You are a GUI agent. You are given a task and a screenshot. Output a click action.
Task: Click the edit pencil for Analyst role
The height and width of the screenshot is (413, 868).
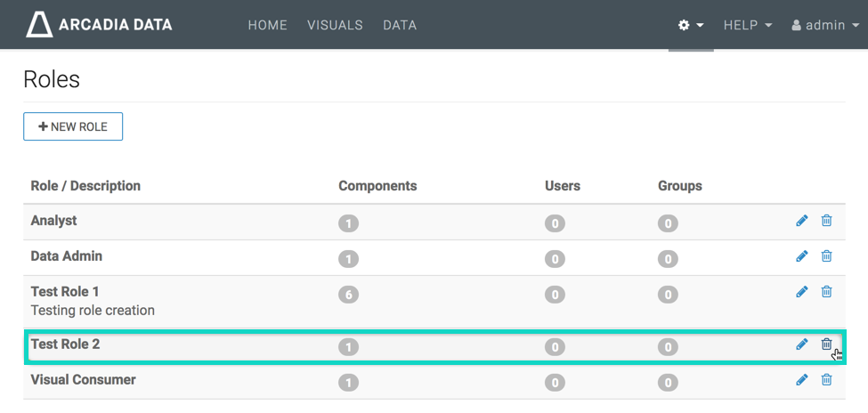coord(801,221)
